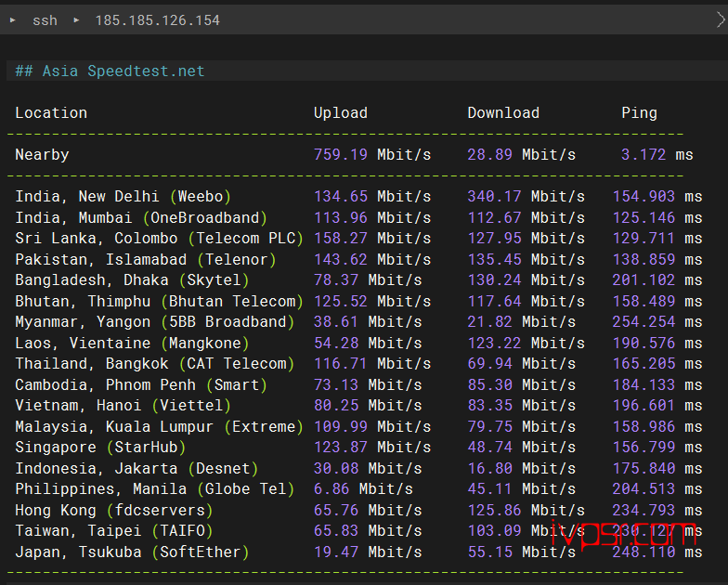Click the Upload column header
This screenshot has width=728, height=585.
coord(340,113)
